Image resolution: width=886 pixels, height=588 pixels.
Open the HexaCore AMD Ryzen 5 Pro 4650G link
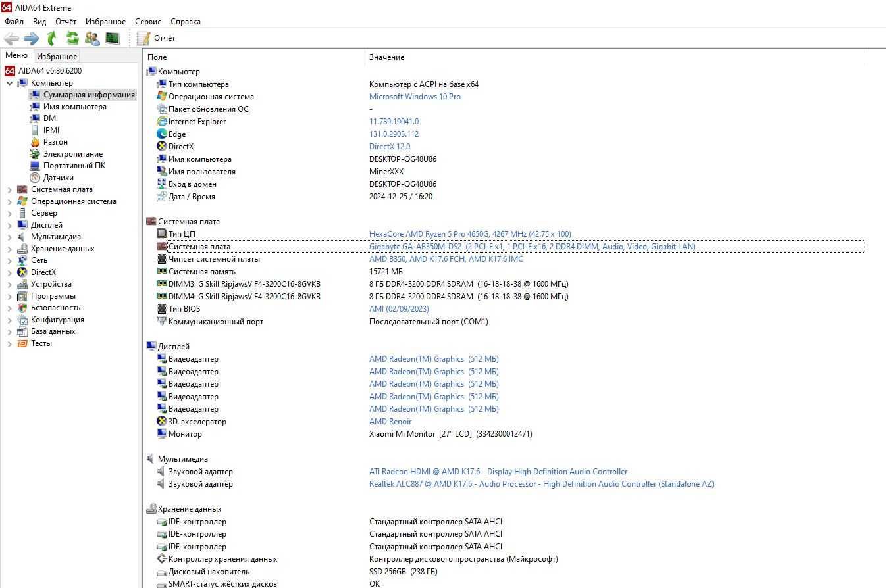tap(470, 234)
